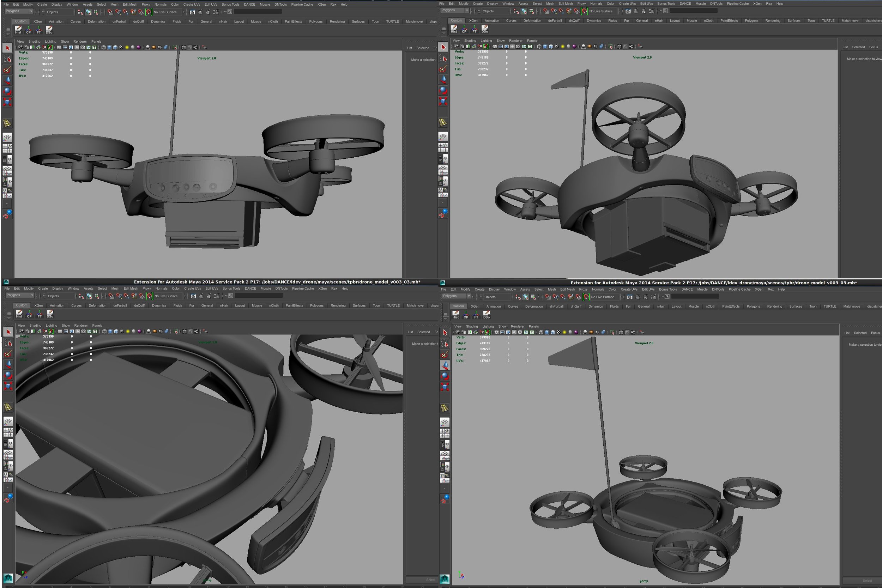Toggle the film gate icon in the top-left panel toolbar

pyautogui.click(x=65, y=48)
